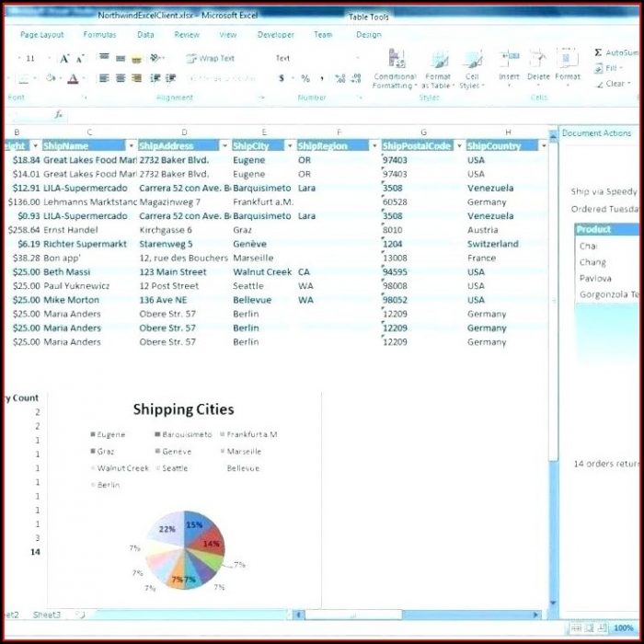The width and height of the screenshot is (644, 644).
Task: Open the ShipAddress filter dropdown
Action: pyautogui.click(x=224, y=145)
